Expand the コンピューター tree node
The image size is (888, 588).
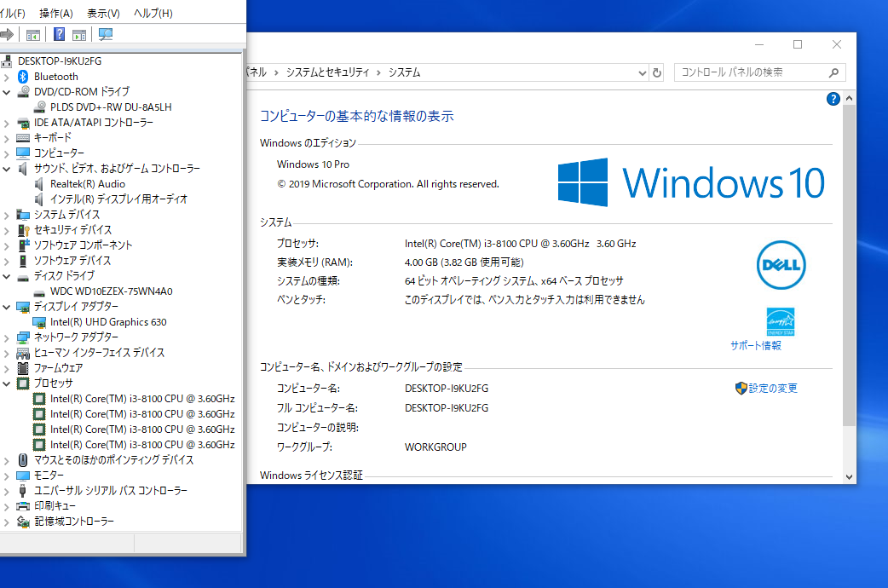7,153
